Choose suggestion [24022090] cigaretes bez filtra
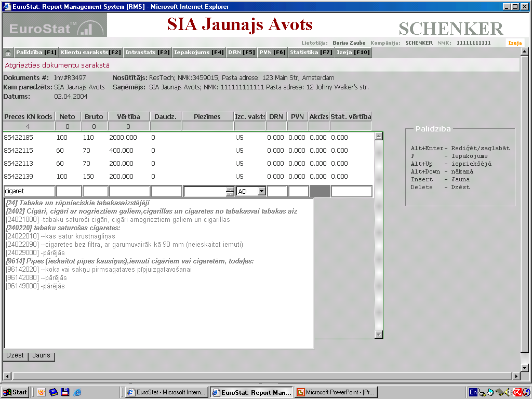Viewport: 532px width, 399px height. tap(124, 244)
